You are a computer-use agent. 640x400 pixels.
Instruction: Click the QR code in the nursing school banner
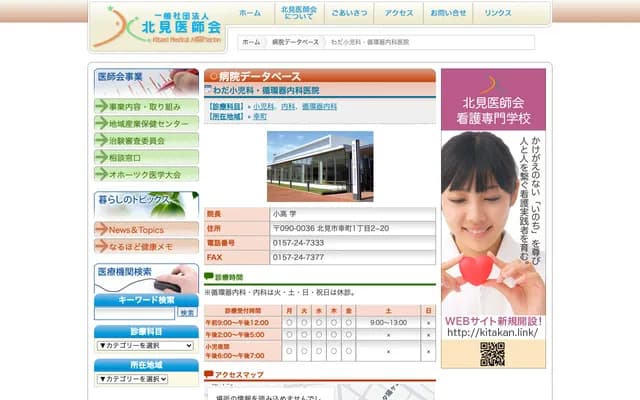pyautogui.click(x=492, y=354)
